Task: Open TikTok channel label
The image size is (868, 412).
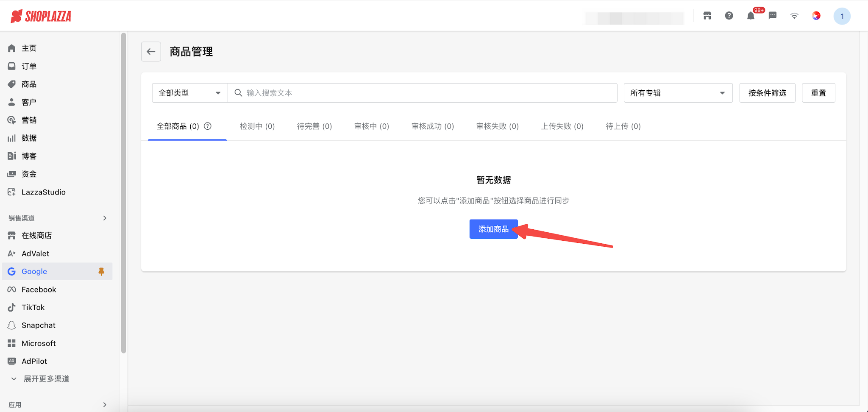Action: [33, 307]
